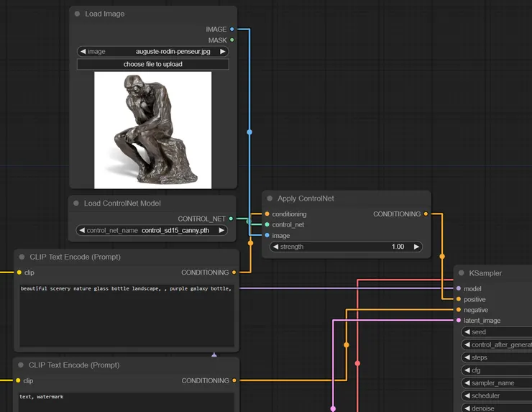
Task: Click the CONDITIONING output port on Apply ControlNet
Action: [426, 214]
